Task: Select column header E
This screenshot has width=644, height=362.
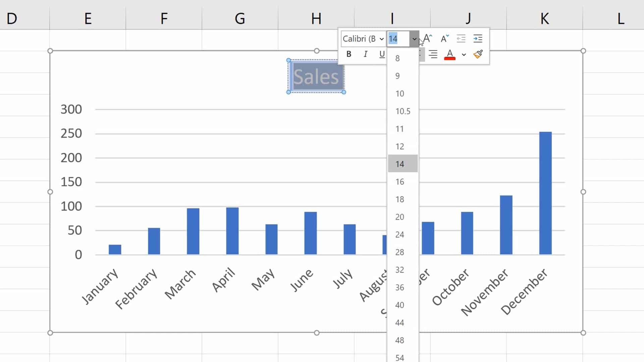Action: pos(88,18)
